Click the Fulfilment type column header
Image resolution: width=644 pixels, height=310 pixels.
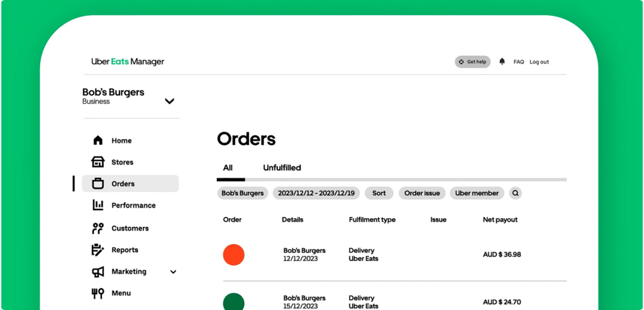372,219
